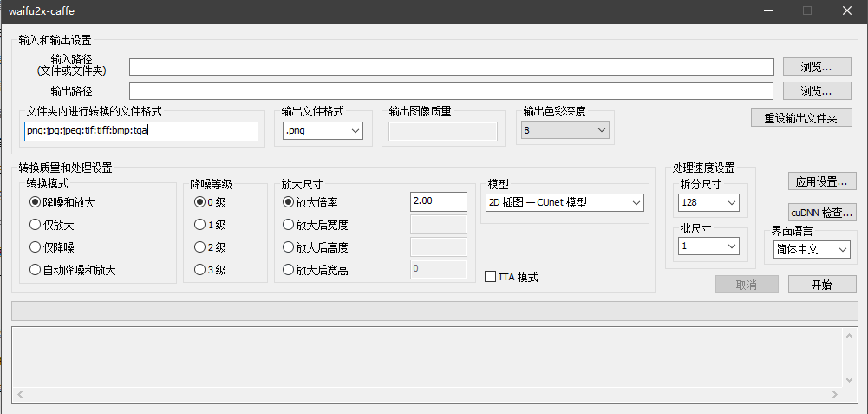Select 仅放大 conversion mode
Screen dimensions: 868x414
(x=51, y=225)
